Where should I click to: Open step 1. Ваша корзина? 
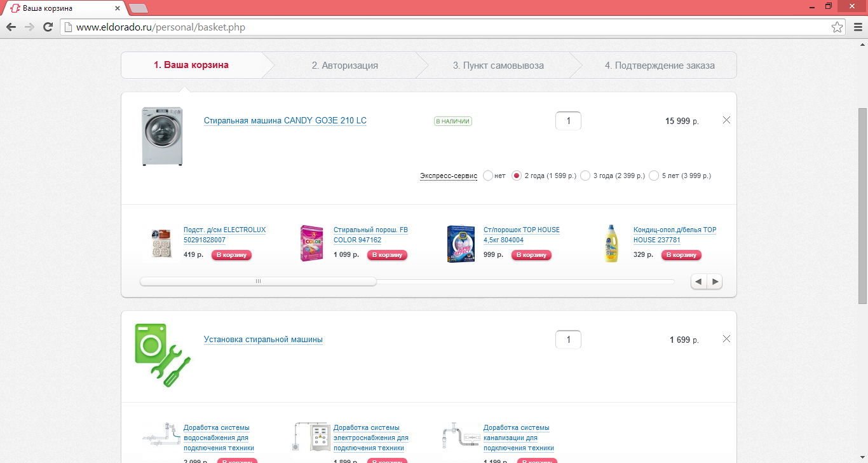click(191, 65)
